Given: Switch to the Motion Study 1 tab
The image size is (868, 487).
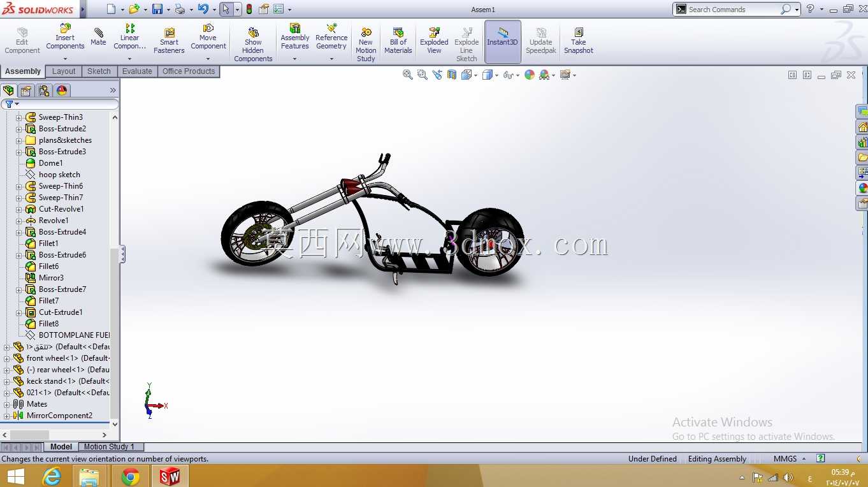Looking at the screenshot, I should (x=109, y=447).
